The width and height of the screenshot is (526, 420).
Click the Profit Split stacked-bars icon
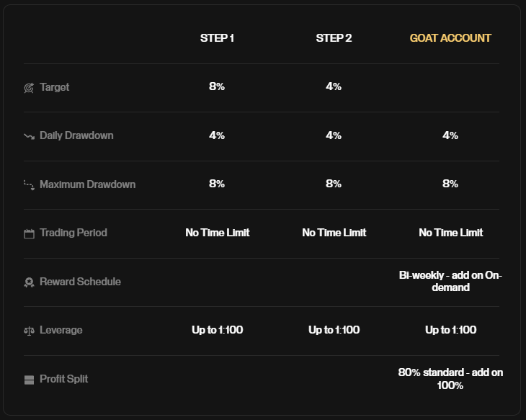pyautogui.click(x=30, y=380)
